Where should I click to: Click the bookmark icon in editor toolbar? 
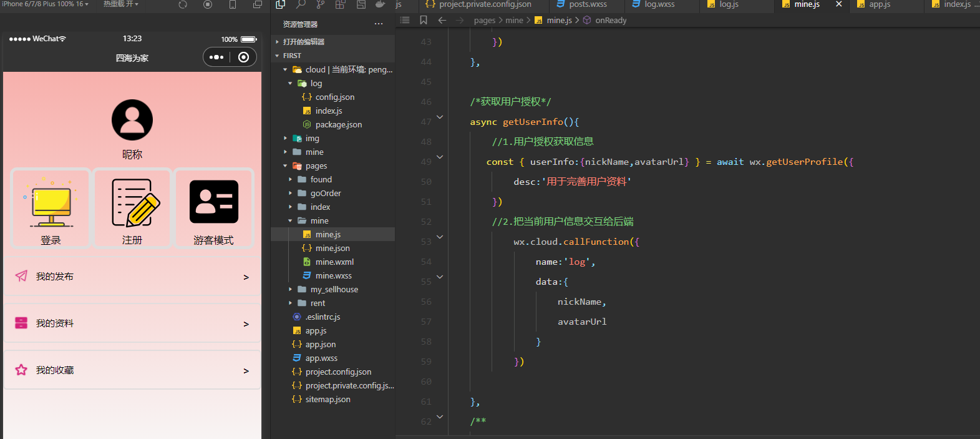(424, 20)
